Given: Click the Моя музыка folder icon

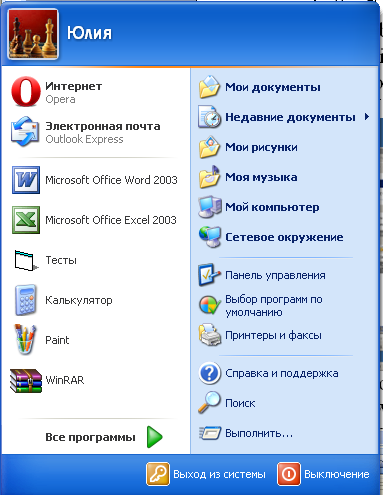Looking at the screenshot, I should (x=209, y=177).
